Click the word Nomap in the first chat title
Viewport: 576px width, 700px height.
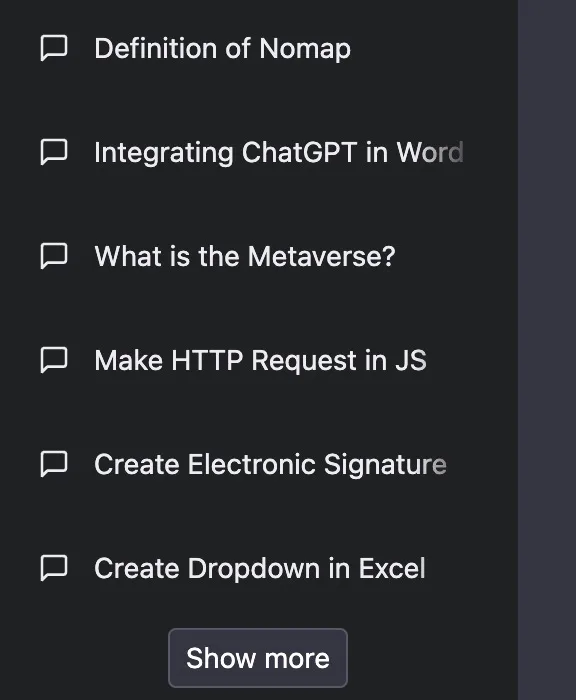[305, 49]
